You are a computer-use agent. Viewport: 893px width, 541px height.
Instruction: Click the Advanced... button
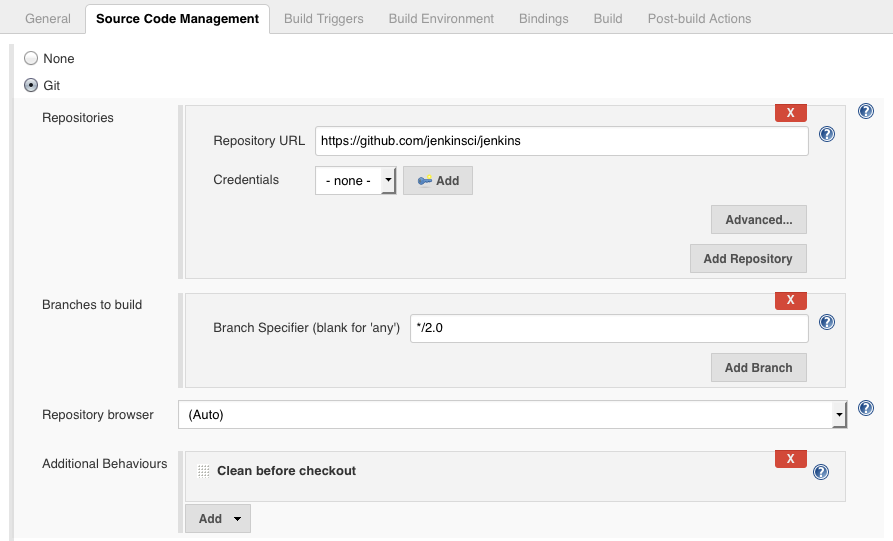pyautogui.click(x=758, y=220)
